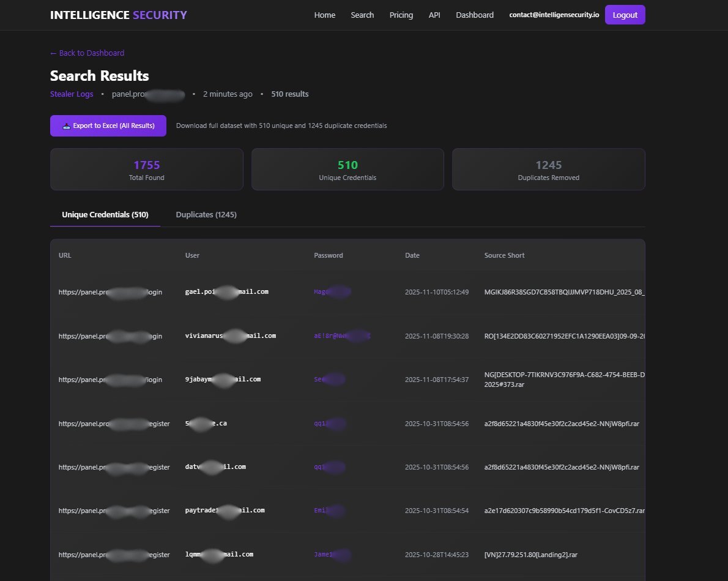Click the Excel file icon on the export button
The height and width of the screenshot is (581, 728).
[x=66, y=126]
